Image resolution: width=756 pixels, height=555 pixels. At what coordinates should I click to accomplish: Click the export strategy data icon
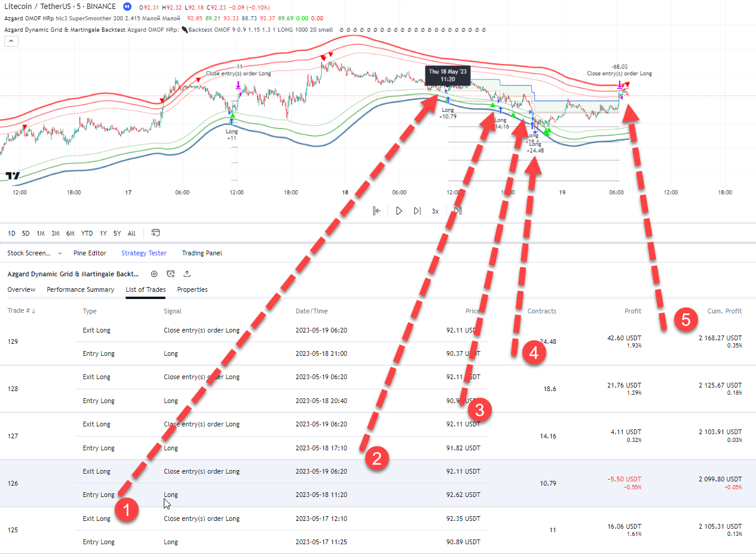187,274
